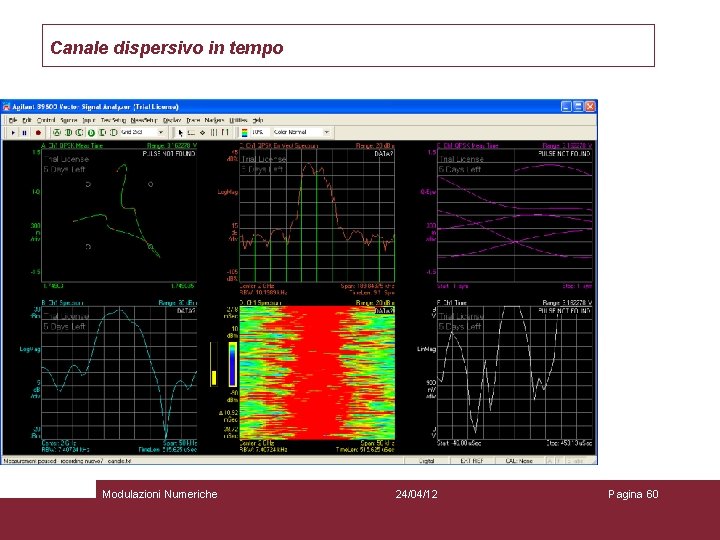Click the trace A constellation plot
This screenshot has height=540, width=720.
point(119,215)
